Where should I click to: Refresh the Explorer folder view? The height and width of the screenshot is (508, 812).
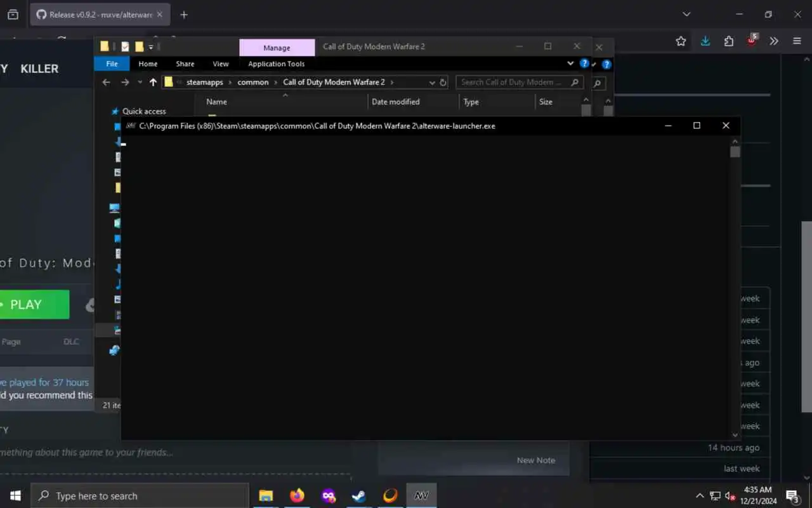[x=443, y=82]
